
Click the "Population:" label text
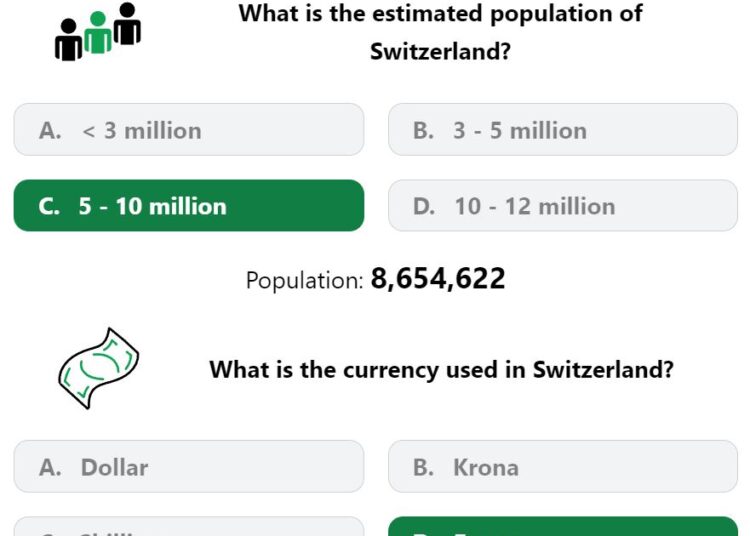click(x=305, y=280)
